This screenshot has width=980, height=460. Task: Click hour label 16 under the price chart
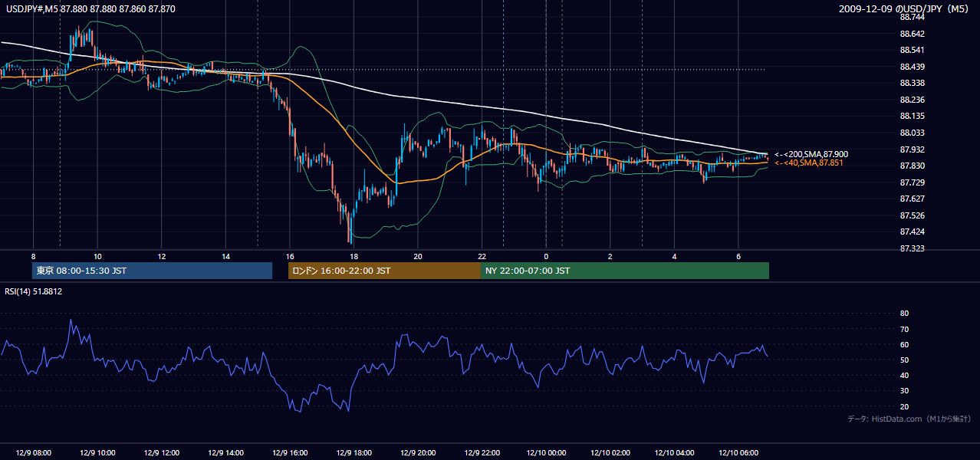click(x=289, y=256)
